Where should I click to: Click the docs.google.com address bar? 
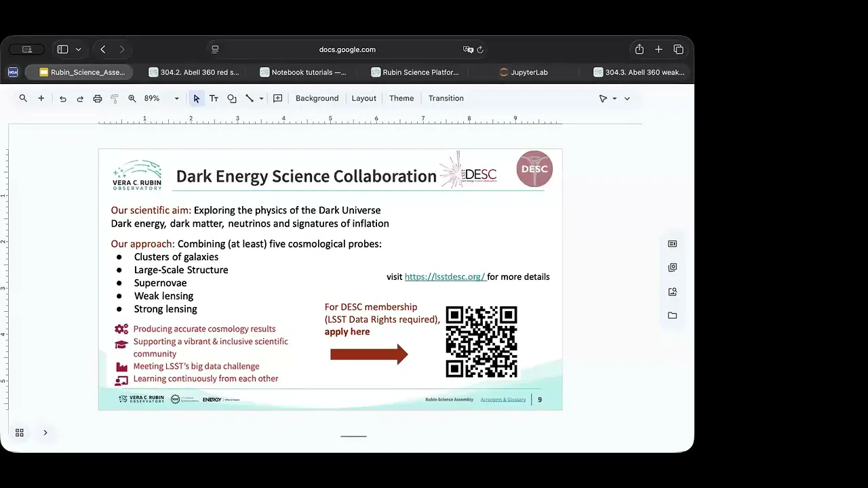[347, 49]
